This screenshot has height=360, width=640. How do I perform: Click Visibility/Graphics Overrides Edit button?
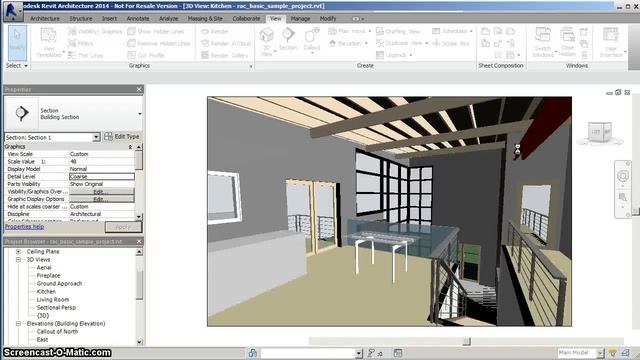(102, 192)
